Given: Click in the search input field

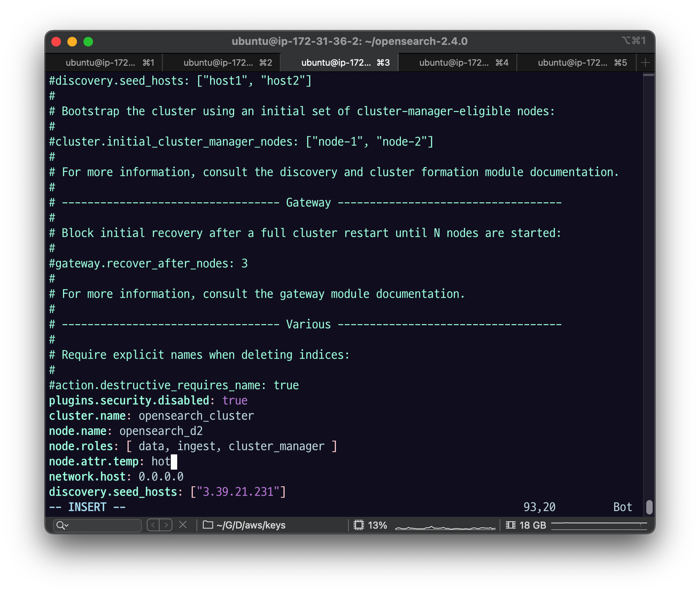Looking at the screenshot, I should click(x=97, y=525).
